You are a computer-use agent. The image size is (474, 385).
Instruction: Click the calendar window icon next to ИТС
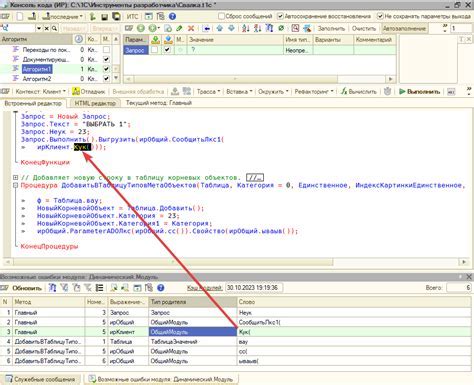pos(149,16)
